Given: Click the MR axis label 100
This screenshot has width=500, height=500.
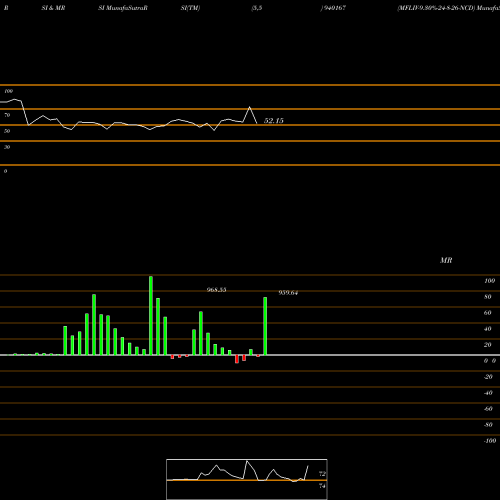Looking at the screenshot, I should pyautogui.click(x=489, y=281).
